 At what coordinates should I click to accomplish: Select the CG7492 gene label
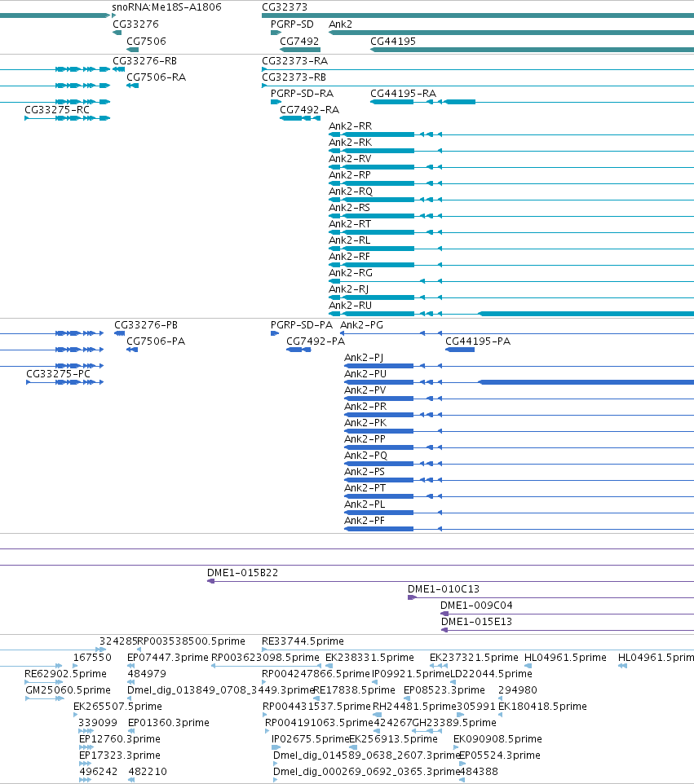[299, 42]
